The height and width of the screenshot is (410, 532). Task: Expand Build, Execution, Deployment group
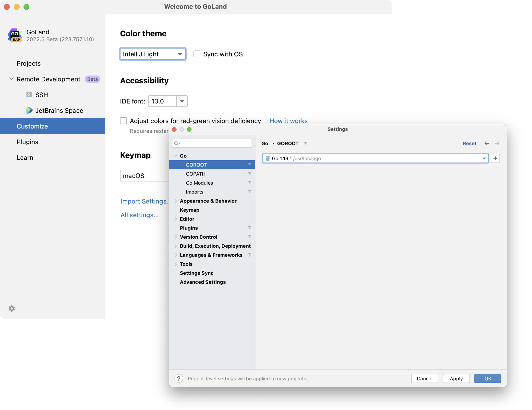point(176,246)
